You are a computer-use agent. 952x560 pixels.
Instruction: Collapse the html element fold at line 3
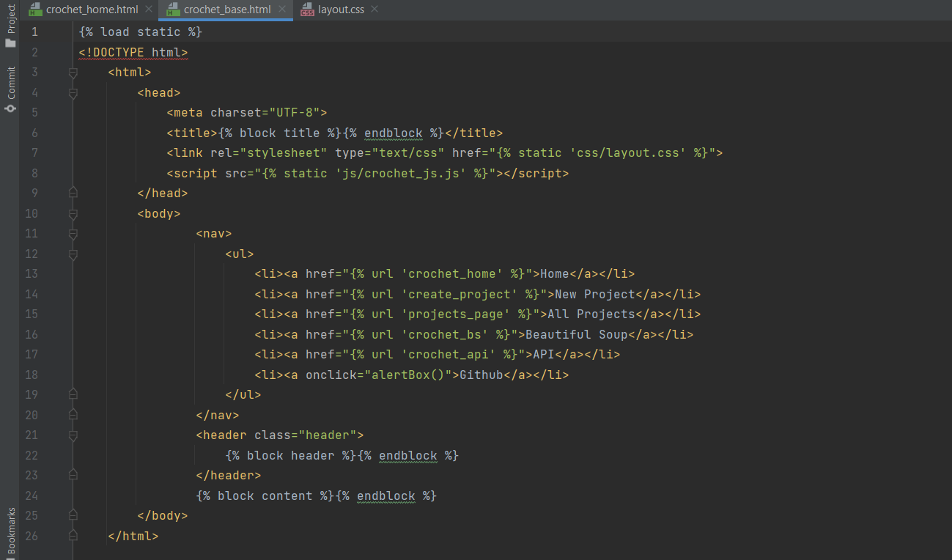[x=72, y=72]
